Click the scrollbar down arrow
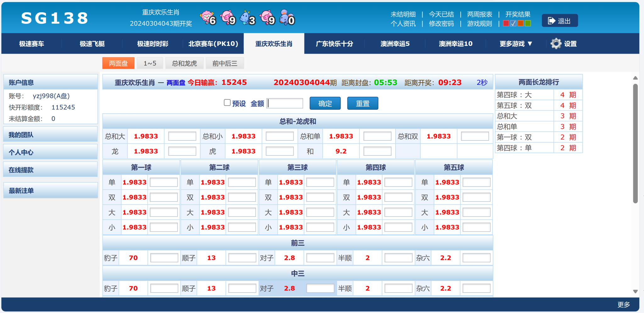 click(635, 291)
